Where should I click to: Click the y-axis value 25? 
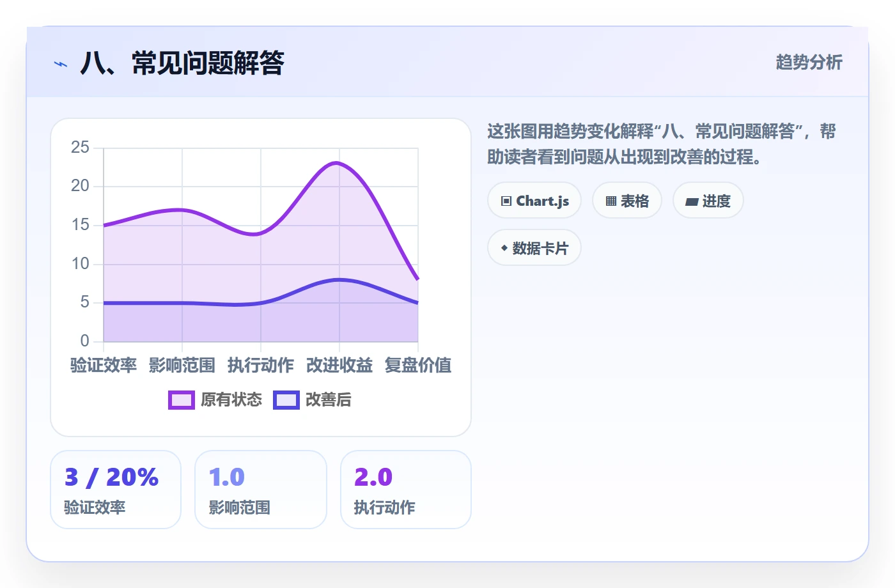[x=80, y=148]
